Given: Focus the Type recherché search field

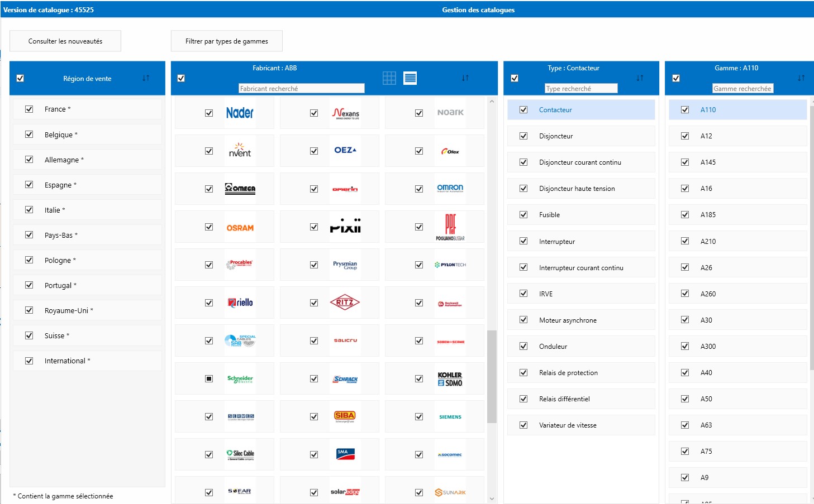Looking at the screenshot, I should pos(581,88).
